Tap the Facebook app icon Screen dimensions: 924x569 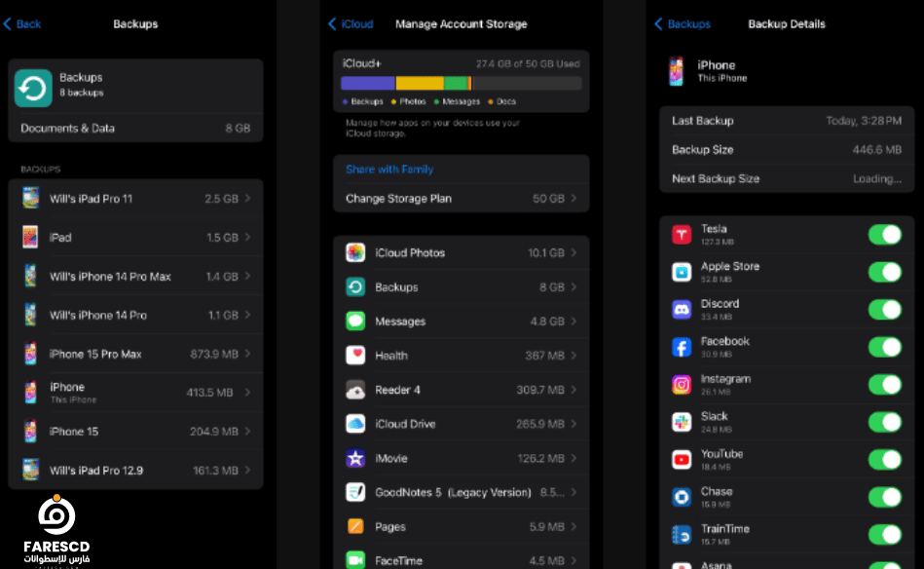tap(682, 347)
